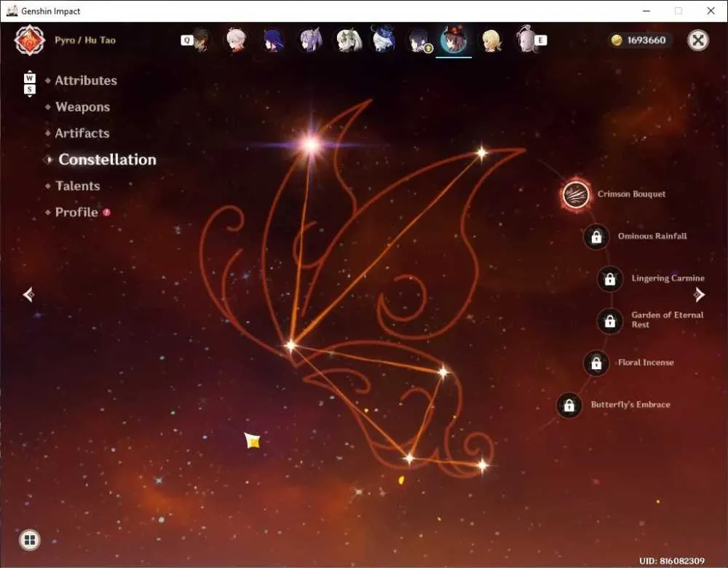Click the Mora balance 1693660 display

[x=640, y=40]
